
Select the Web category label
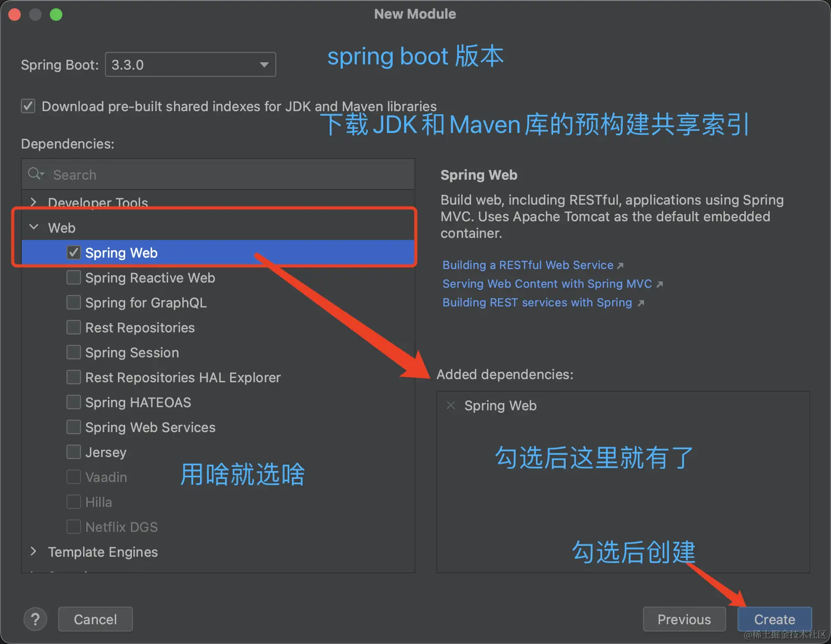(62, 227)
